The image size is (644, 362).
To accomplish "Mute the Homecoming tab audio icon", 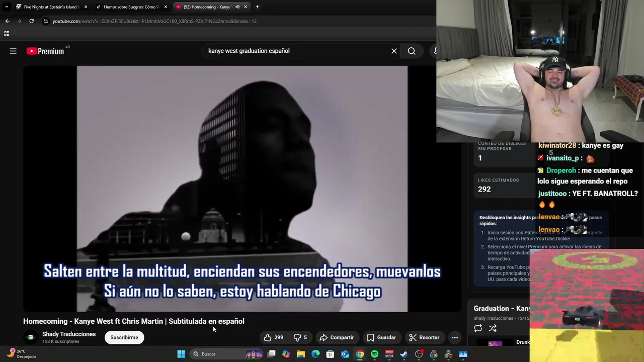I will [x=237, y=7].
